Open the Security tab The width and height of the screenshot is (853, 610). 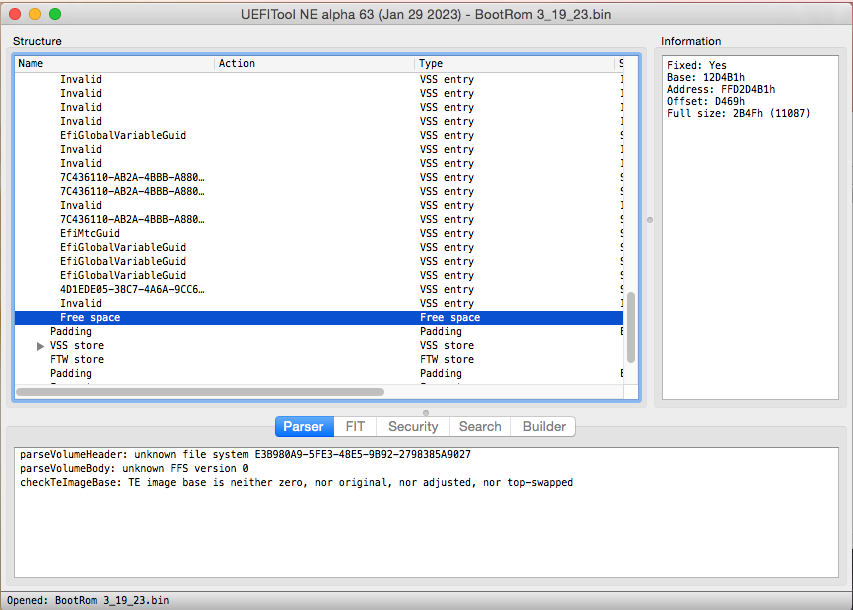(413, 427)
